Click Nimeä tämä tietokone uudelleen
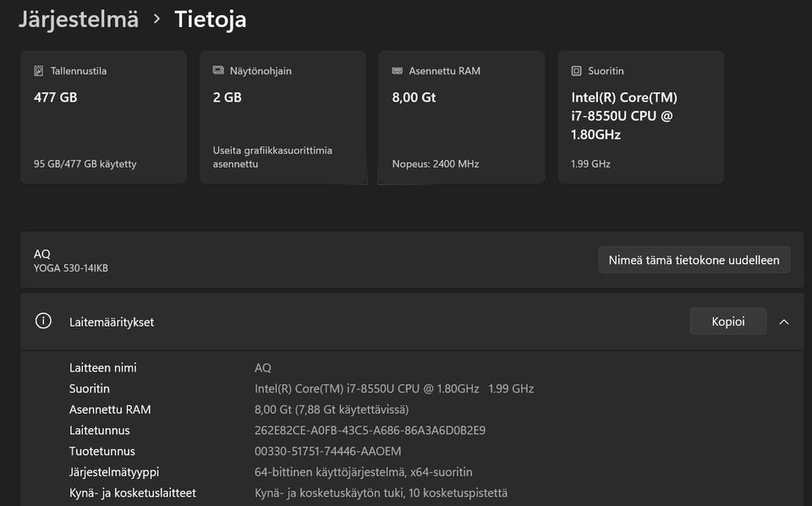 pos(694,260)
